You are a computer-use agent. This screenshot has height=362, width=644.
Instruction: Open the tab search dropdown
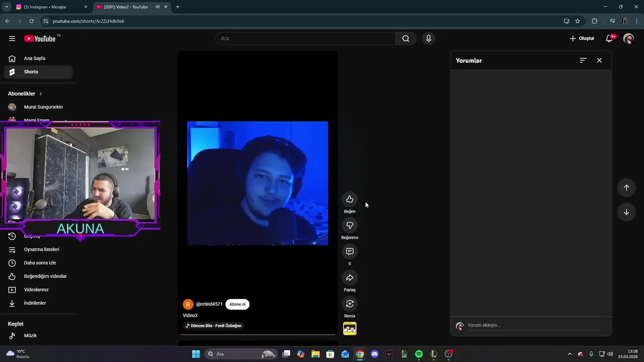pos(7,7)
